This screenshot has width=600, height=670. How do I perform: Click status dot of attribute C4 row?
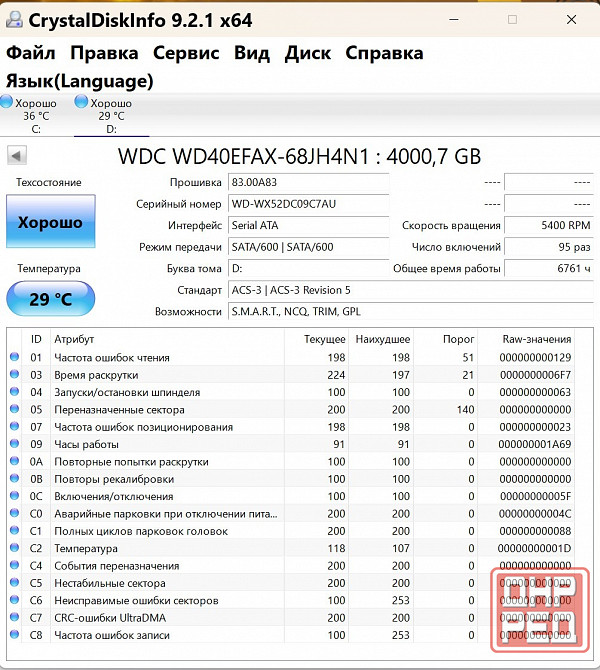pos(15,565)
